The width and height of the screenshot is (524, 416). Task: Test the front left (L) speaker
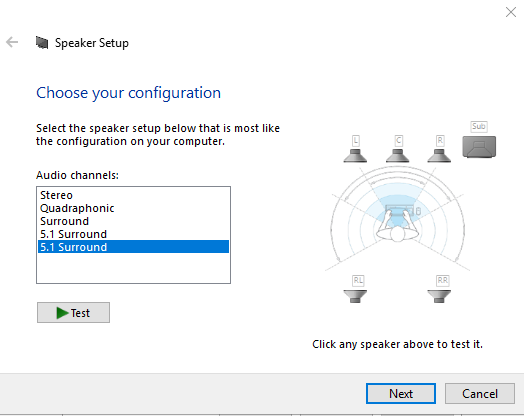[355, 155]
